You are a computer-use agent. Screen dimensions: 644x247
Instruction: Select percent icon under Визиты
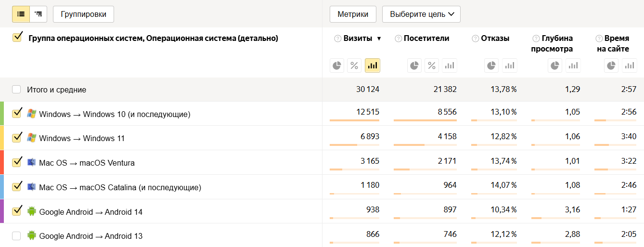click(354, 65)
